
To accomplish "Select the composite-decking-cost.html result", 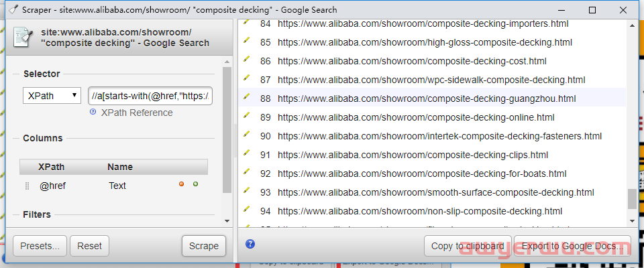I will click(412, 61).
